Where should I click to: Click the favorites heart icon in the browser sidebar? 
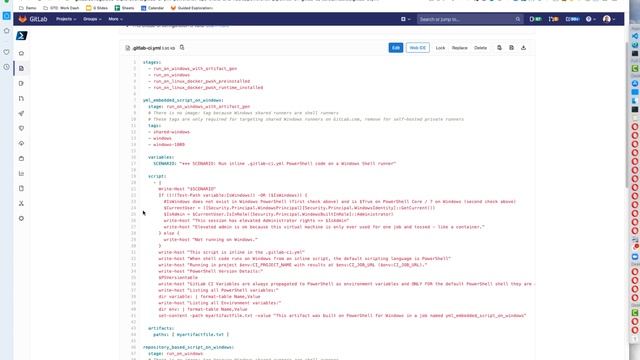(7, 52)
